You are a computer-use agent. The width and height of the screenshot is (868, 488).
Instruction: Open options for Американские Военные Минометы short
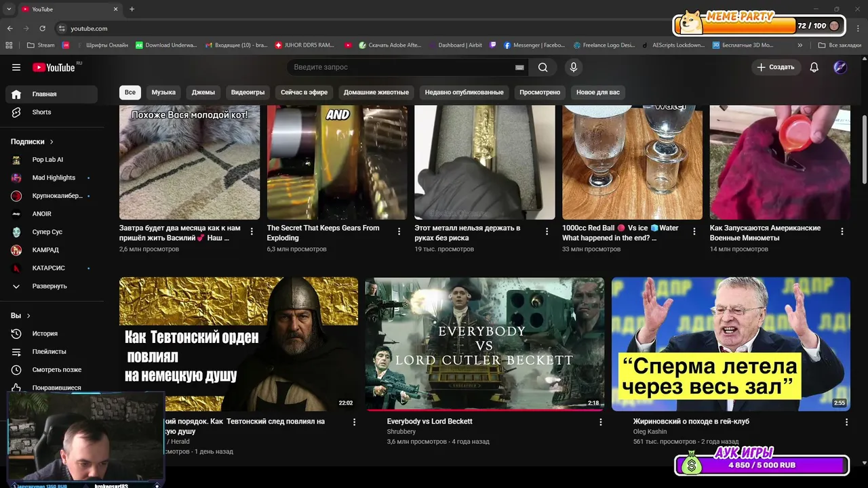coord(842,232)
